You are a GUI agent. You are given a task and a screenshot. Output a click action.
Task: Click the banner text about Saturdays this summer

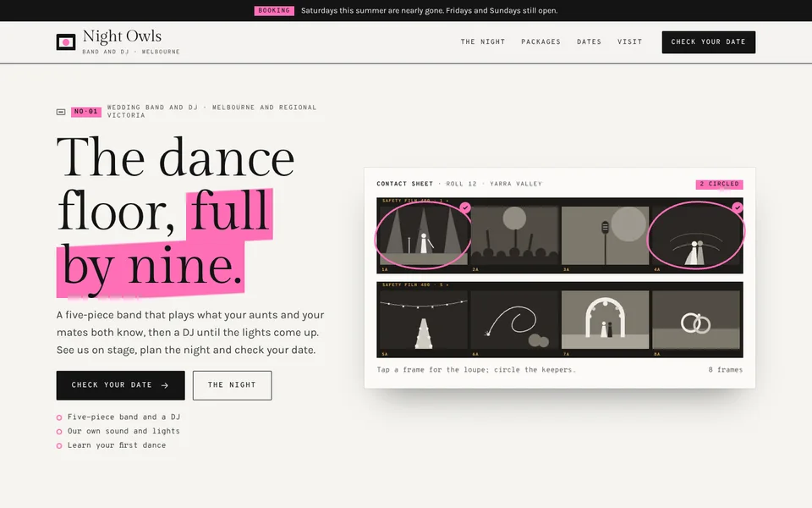[x=430, y=10]
